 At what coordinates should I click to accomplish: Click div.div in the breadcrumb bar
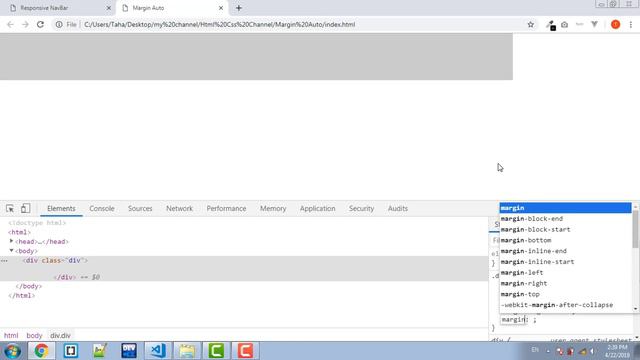(60, 336)
